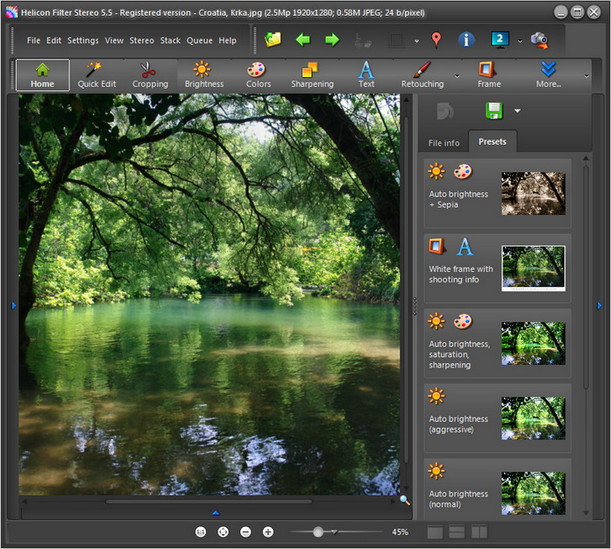Click the green save disk icon

pos(494,111)
